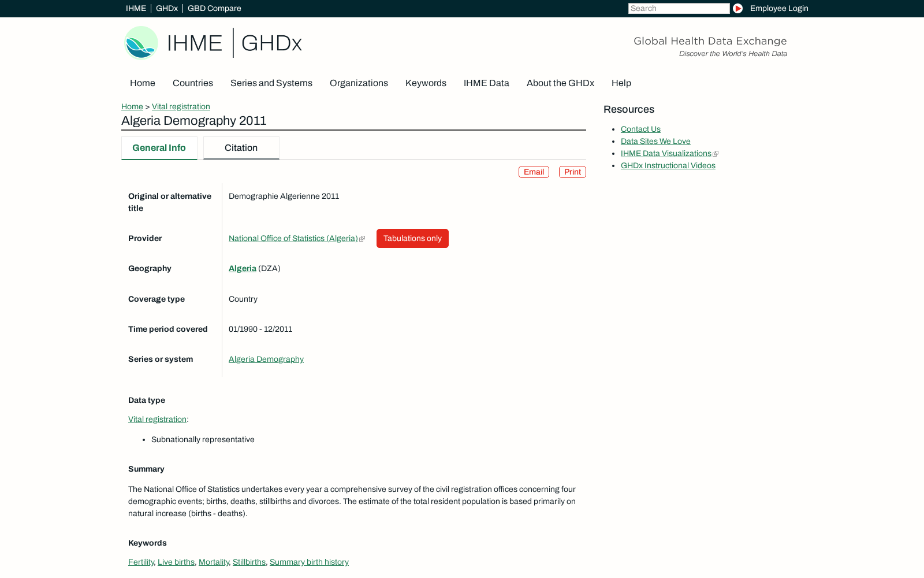The height and width of the screenshot is (578, 924).
Task: Open the Help menu item
Action: (621, 83)
